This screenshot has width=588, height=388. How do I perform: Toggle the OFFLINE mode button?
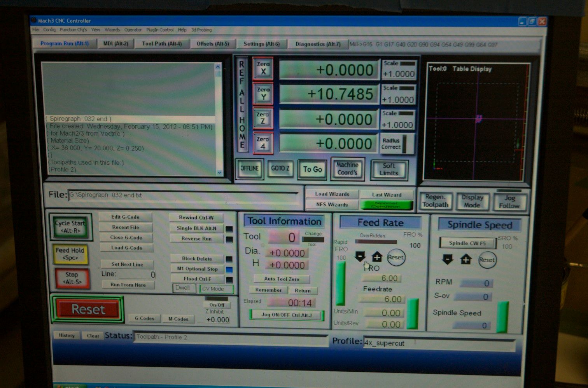click(x=249, y=169)
